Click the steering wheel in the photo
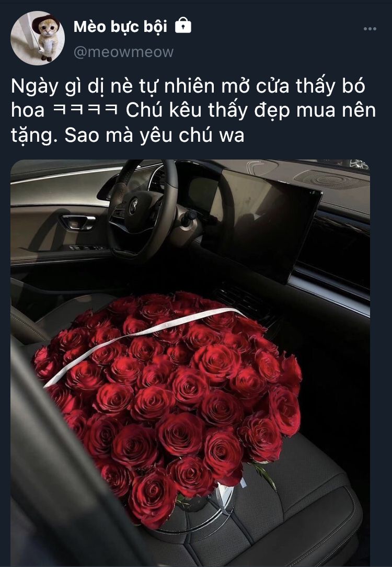The width and height of the screenshot is (392, 567). pyautogui.click(x=143, y=209)
